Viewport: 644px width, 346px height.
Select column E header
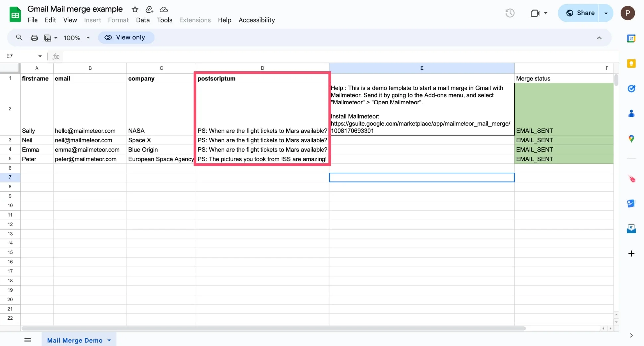click(422, 68)
